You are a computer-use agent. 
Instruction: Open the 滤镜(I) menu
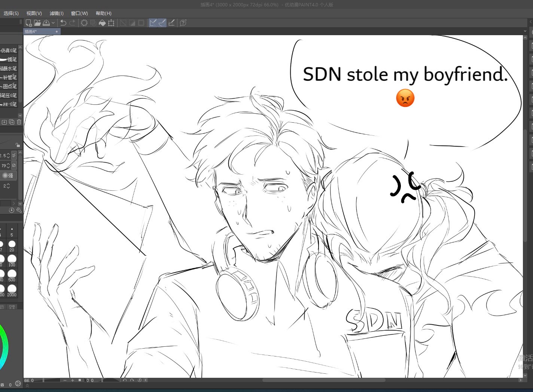57,13
